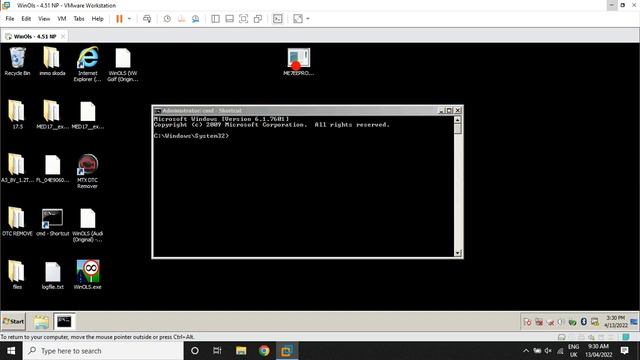The width and height of the screenshot is (640, 360).
Task: Toggle the library sidebar view icon
Action: (x=216, y=19)
